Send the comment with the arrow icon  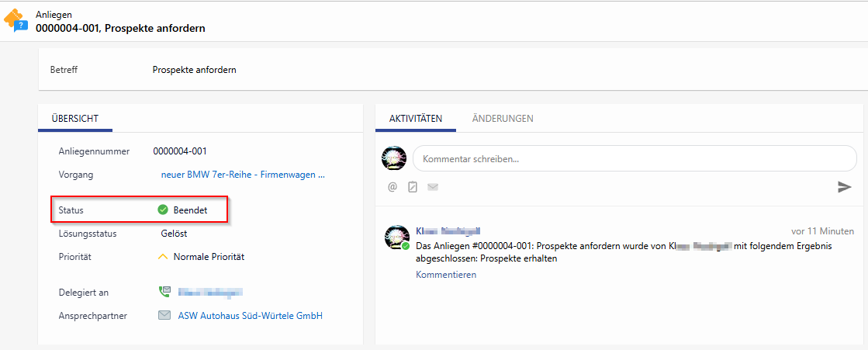[x=844, y=187]
